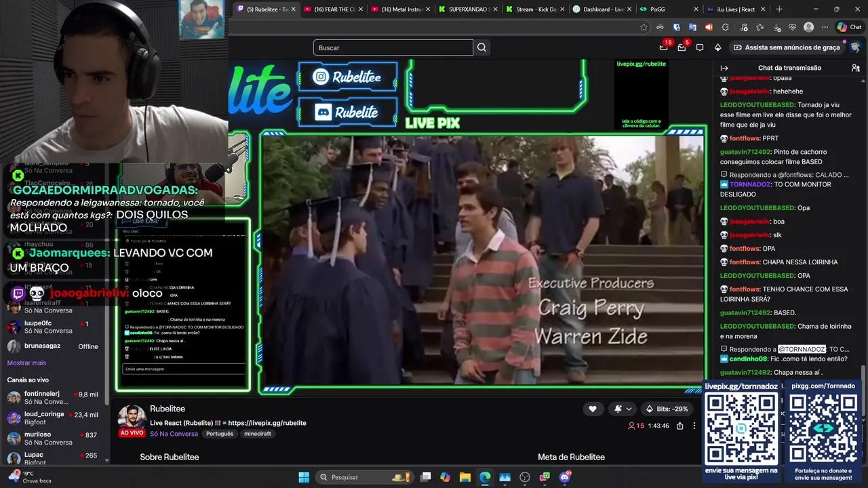
Task: Open luupe0fc channel in sidebar
Action: tap(53, 327)
